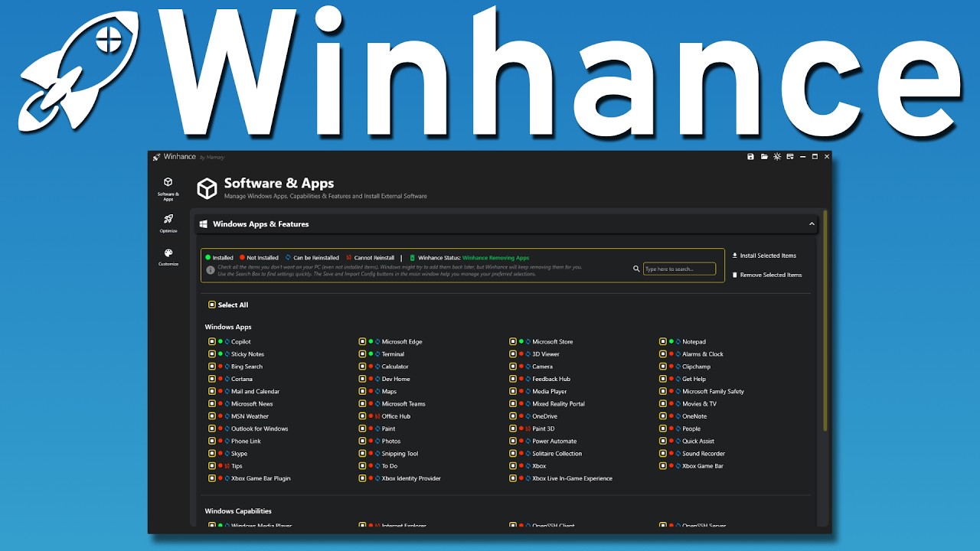980x551 pixels.
Task: Click the Save Config icon in title bar
Action: coord(751,157)
